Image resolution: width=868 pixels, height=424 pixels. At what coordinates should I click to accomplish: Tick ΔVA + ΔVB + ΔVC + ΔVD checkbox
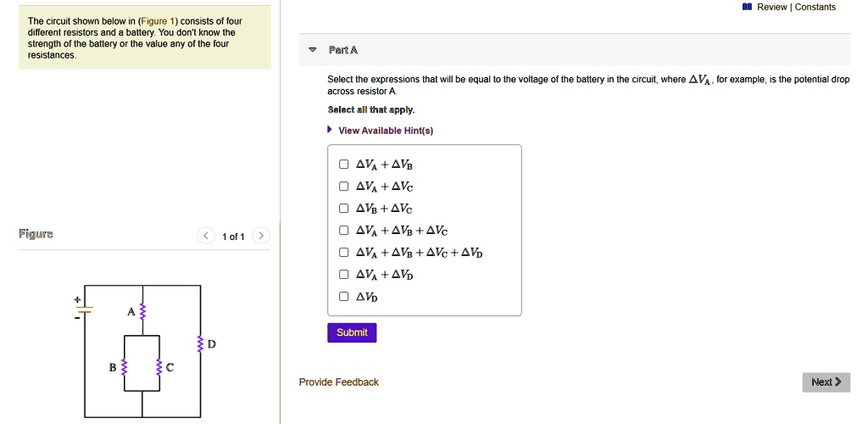coord(343,253)
